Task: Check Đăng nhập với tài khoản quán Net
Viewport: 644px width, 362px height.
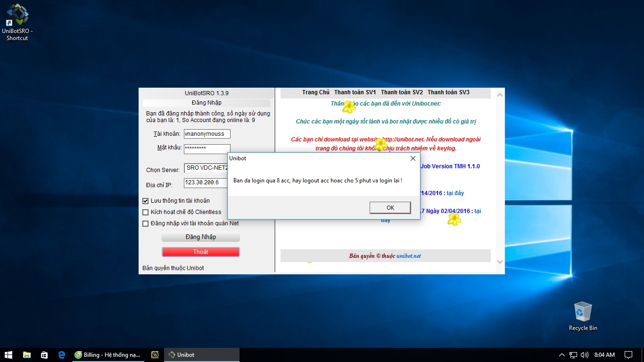Action: tap(145, 223)
